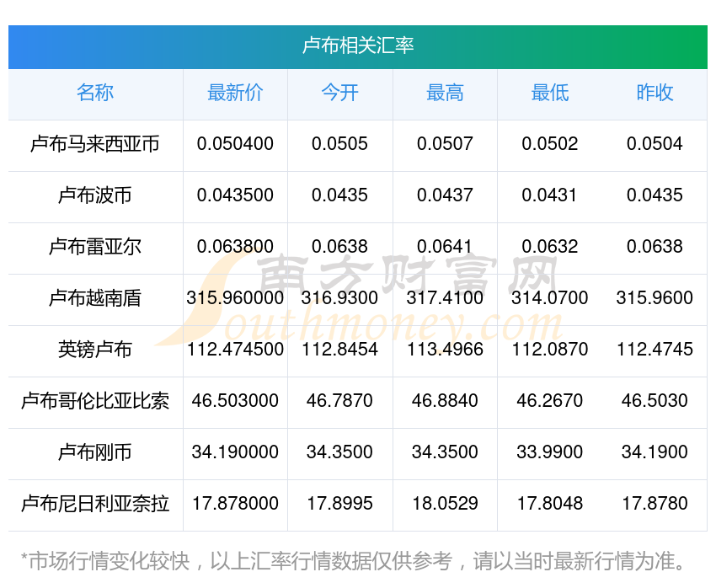The height and width of the screenshot is (588, 716).
Task: Click the 卢布刚币 row name
Action: pyautogui.click(x=95, y=452)
